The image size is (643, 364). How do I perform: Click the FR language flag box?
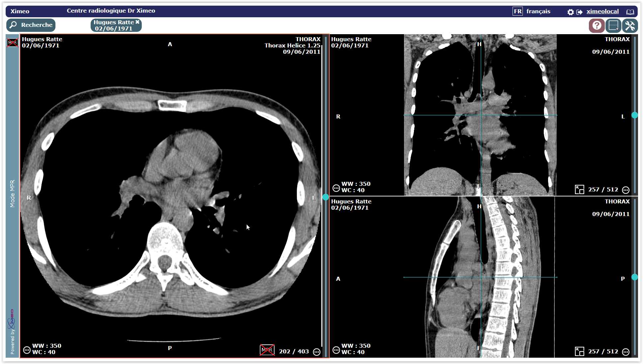tap(518, 11)
